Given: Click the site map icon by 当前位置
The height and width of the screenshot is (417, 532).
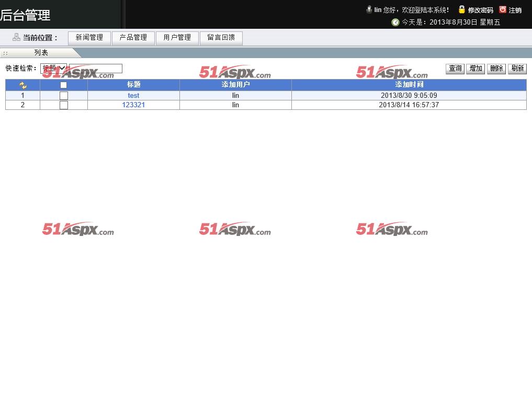Looking at the screenshot, I should tap(16, 37).
